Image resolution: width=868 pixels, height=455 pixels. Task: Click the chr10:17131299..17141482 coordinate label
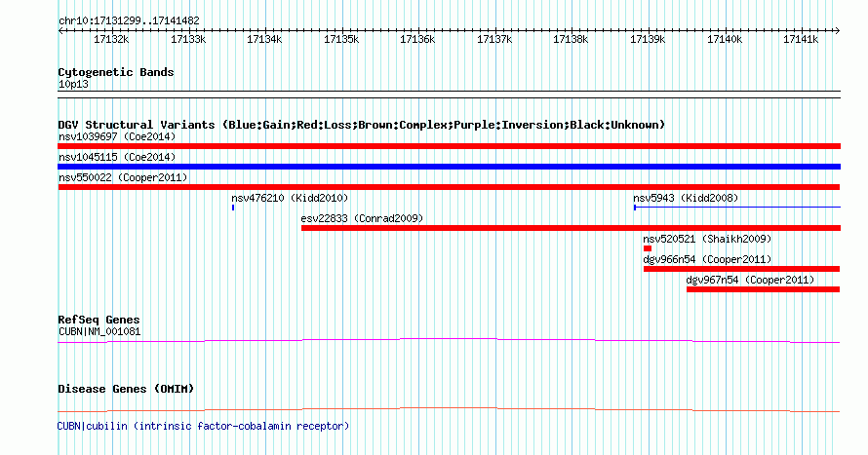point(129,21)
